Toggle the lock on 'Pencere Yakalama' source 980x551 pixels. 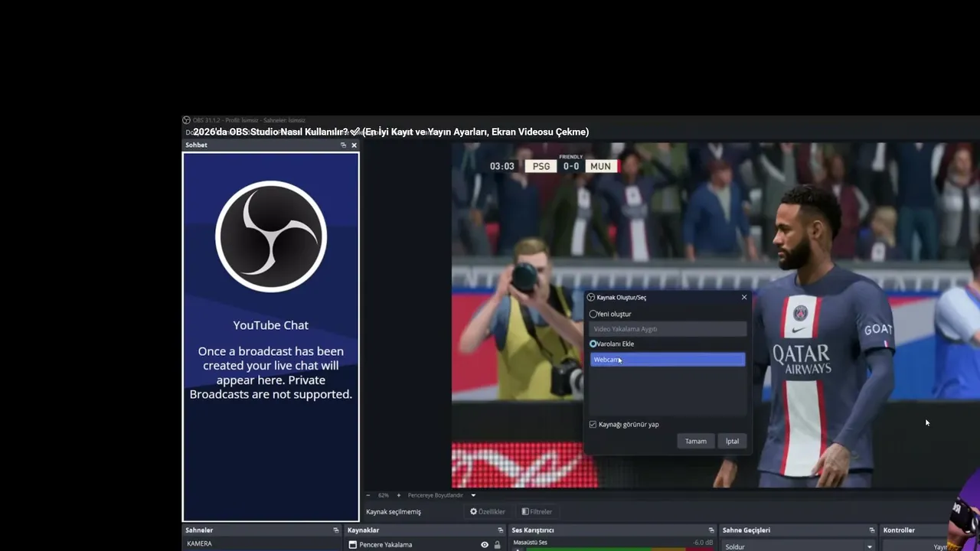[498, 545]
